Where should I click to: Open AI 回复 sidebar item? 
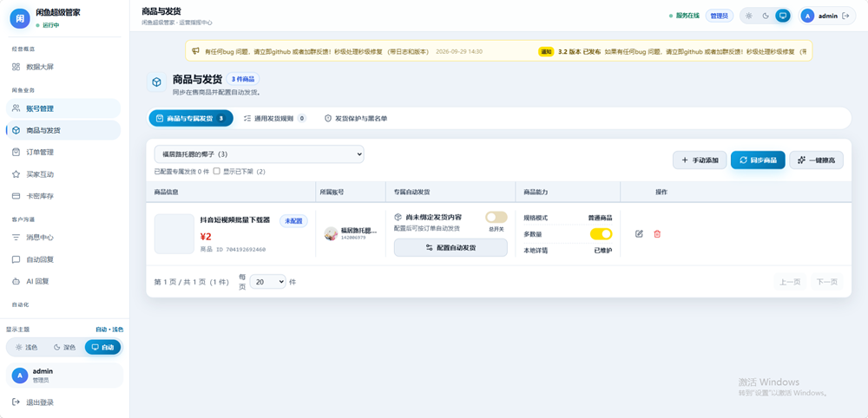tap(63, 281)
